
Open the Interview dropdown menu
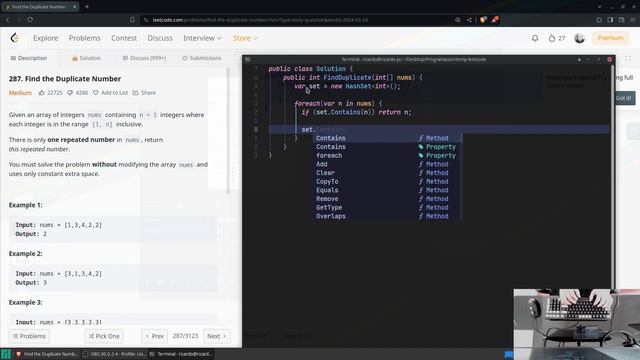(202, 38)
